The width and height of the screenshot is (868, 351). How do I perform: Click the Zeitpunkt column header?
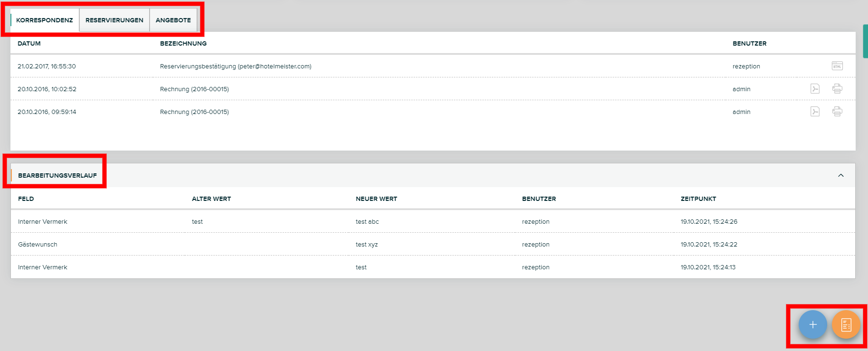pos(698,199)
